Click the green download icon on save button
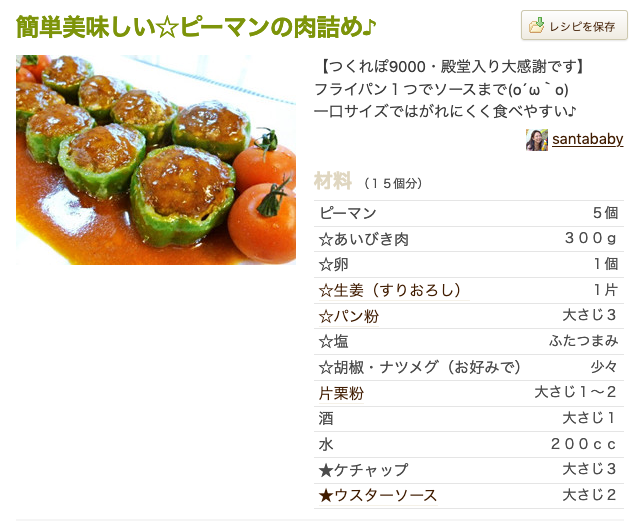The width and height of the screenshot is (643, 526). (537, 25)
